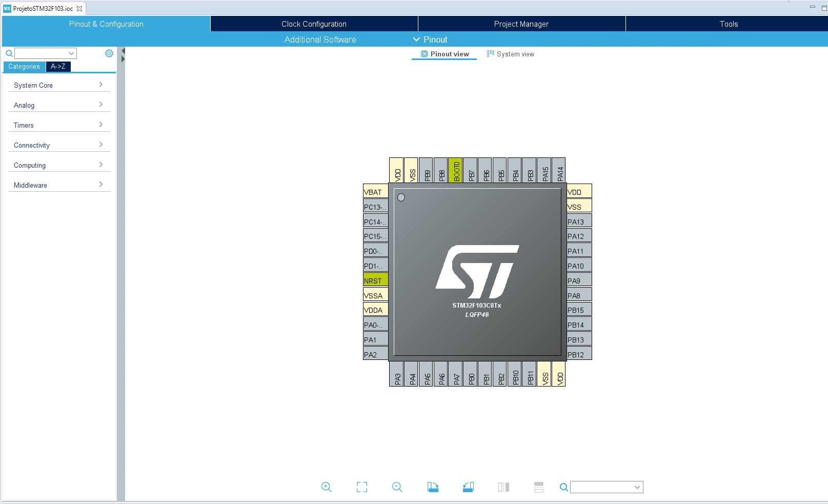Click the pin search magnifier icon at bottom
828x504 pixels.
tap(564, 487)
